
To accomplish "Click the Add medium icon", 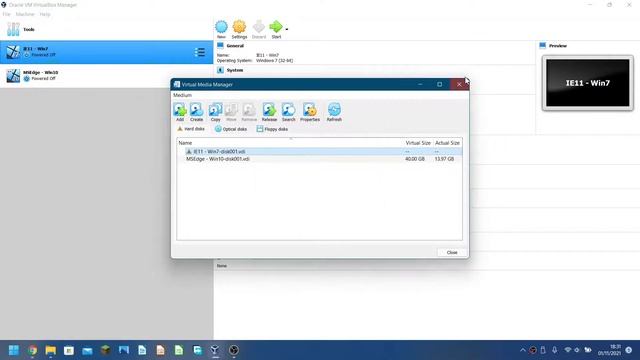I will click(x=180, y=112).
